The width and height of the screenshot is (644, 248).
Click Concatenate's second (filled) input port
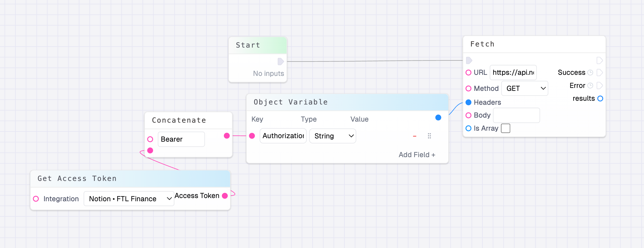click(150, 150)
